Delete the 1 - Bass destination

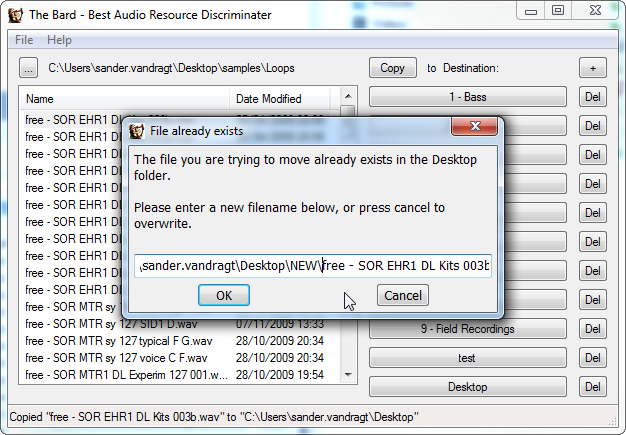pos(593,97)
